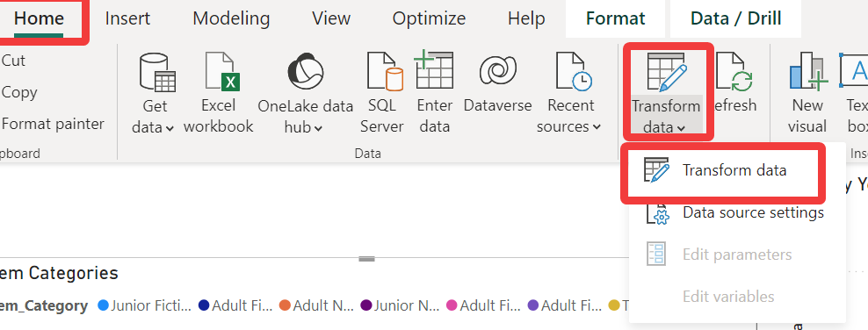The height and width of the screenshot is (330, 868).
Task: Click the Junior Fiction blue legend swatch
Action: coord(103,305)
